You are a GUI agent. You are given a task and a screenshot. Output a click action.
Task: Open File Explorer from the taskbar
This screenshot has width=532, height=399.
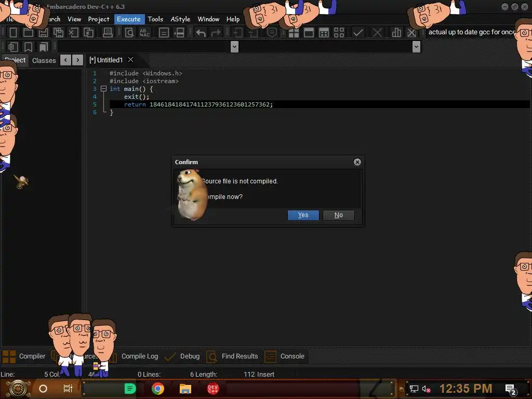tap(185, 389)
